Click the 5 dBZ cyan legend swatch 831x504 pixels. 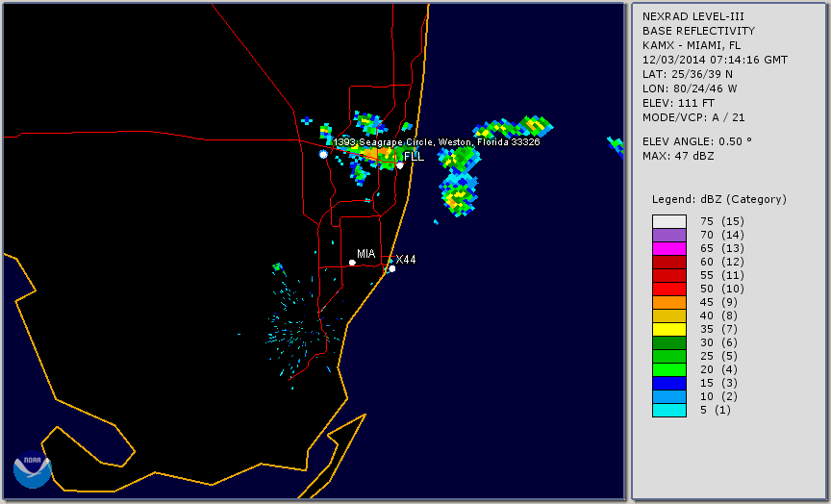(x=669, y=410)
